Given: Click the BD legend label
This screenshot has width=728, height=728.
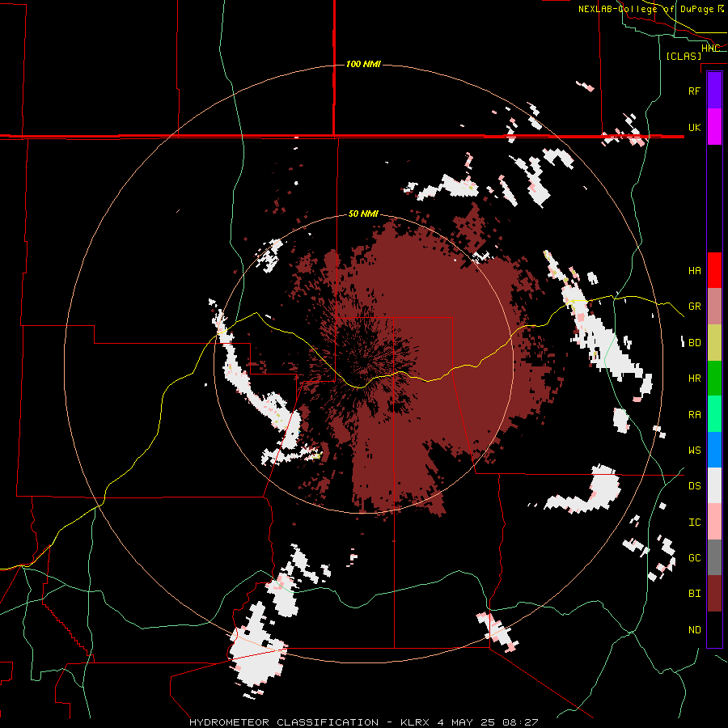Looking at the screenshot, I should tap(694, 343).
